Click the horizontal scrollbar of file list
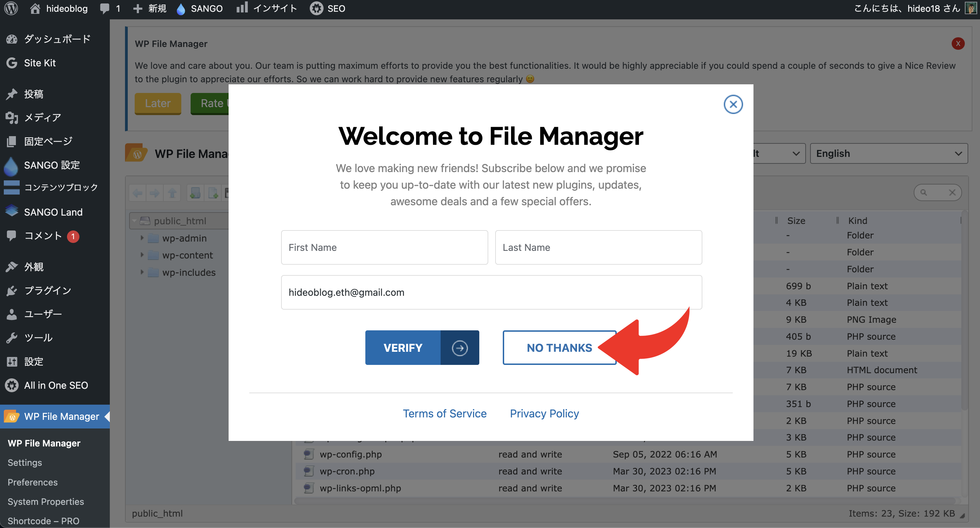The width and height of the screenshot is (980, 528). [625, 501]
